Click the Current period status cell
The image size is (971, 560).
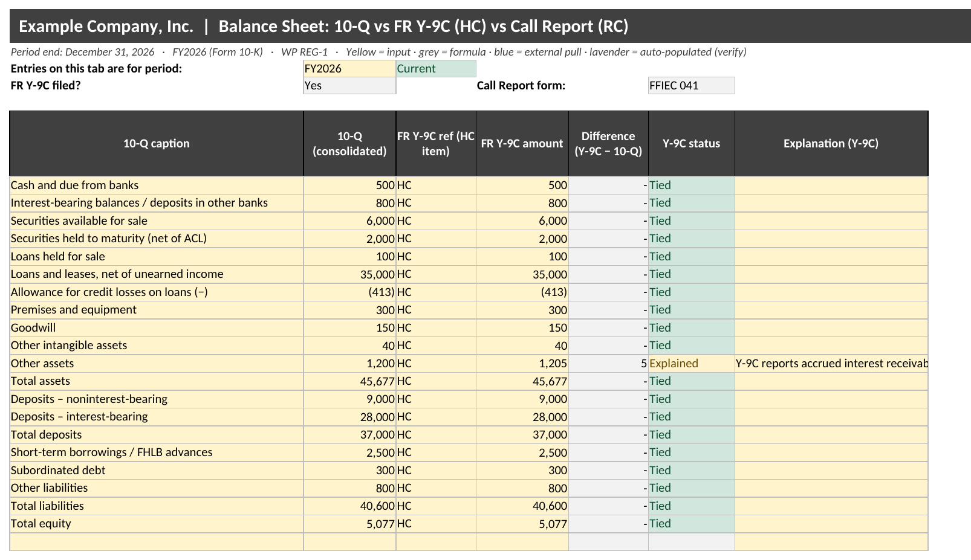click(436, 68)
